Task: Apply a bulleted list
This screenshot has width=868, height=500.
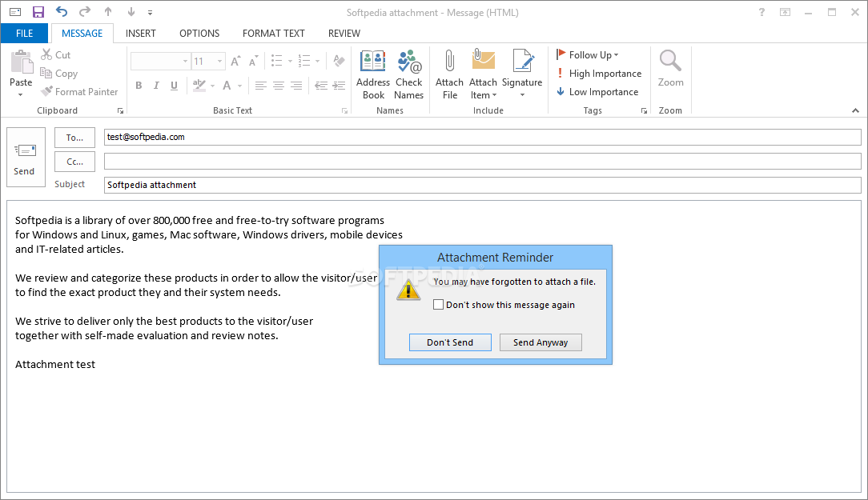Action: tap(277, 61)
